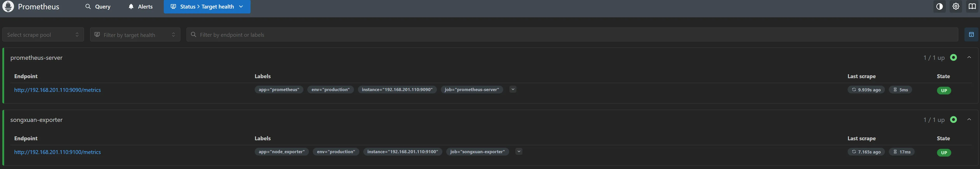Image resolution: width=980 pixels, height=169 pixels.
Task: Open the Status > Target health menu
Action: (x=207, y=6)
